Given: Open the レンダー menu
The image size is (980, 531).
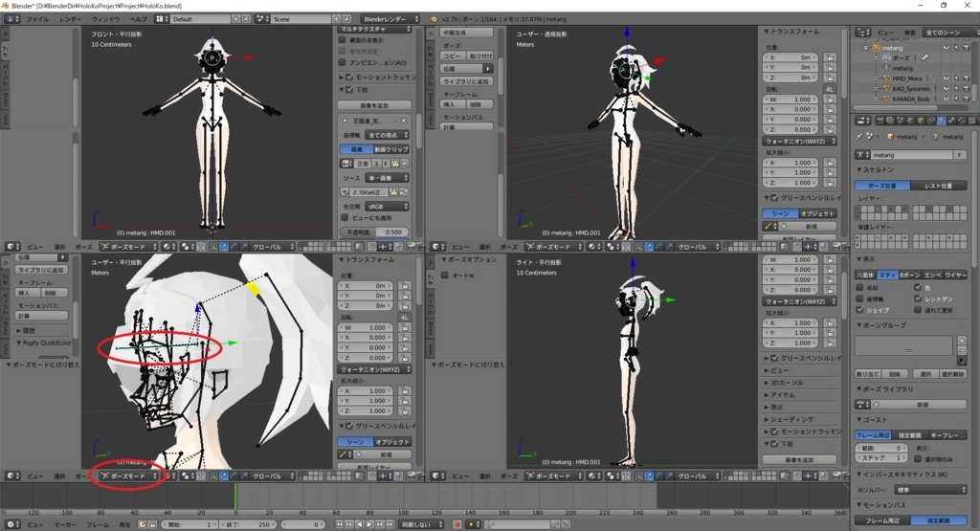Looking at the screenshot, I should [x=70, y=19].
